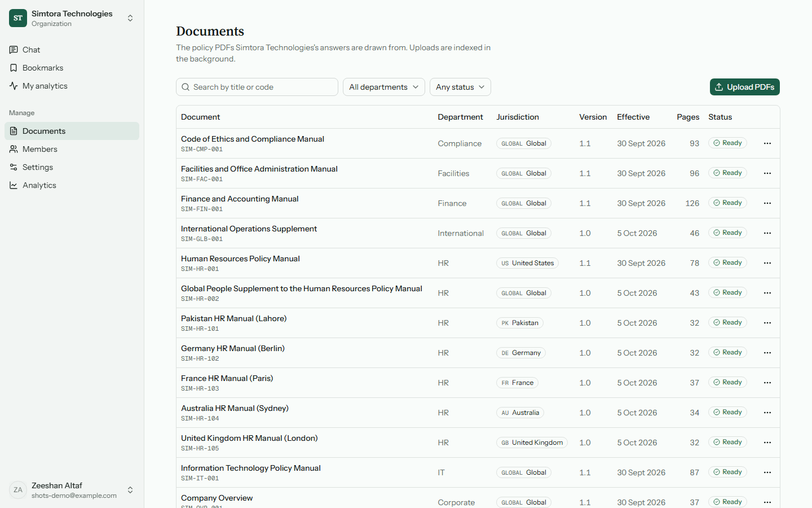Image resolution: width=812 pixels, height=508 pixels.
Task: Open row actions for Information Technology Policy Manual
Action: [x=767, y=472]
